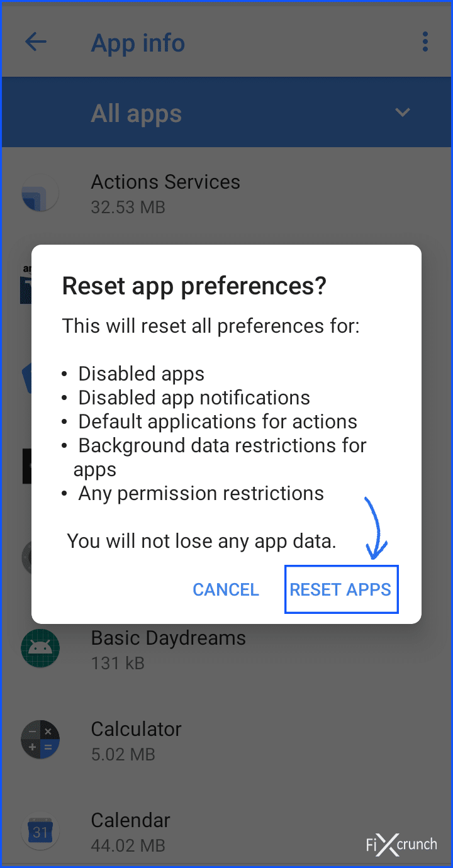Expand the All apps dropdown chevron
Viewport: 453px width, 868px height.
402,112
